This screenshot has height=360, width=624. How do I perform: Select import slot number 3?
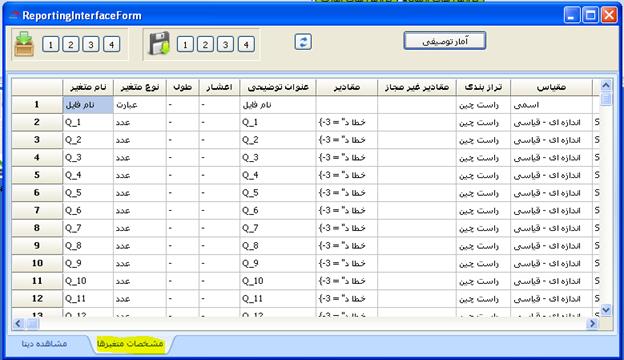(x=91, y=45)
